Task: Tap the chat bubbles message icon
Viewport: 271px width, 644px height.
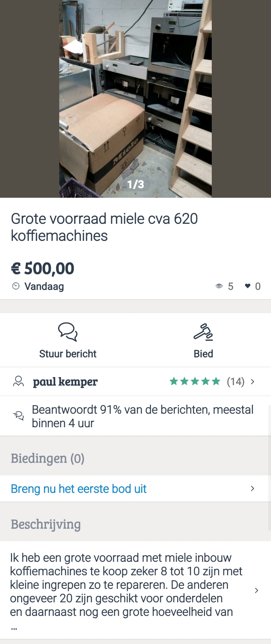Action: pos(68,331)
